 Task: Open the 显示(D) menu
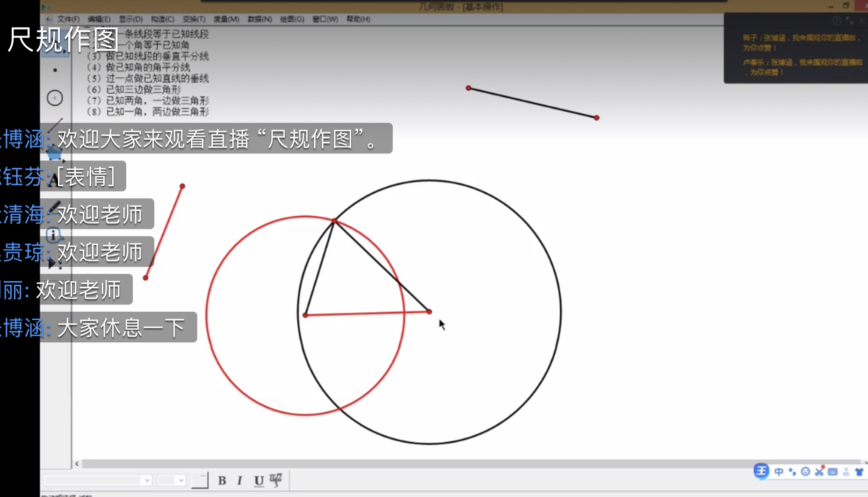pyautogui.click(x=130, y=19)
